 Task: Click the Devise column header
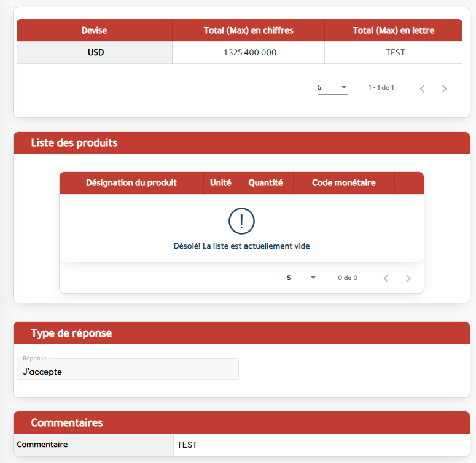coord(94,30)
